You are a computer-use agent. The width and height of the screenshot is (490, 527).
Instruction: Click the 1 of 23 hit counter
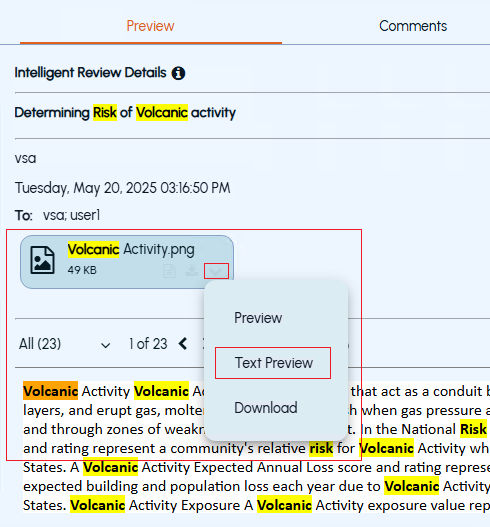coord(148,344)
